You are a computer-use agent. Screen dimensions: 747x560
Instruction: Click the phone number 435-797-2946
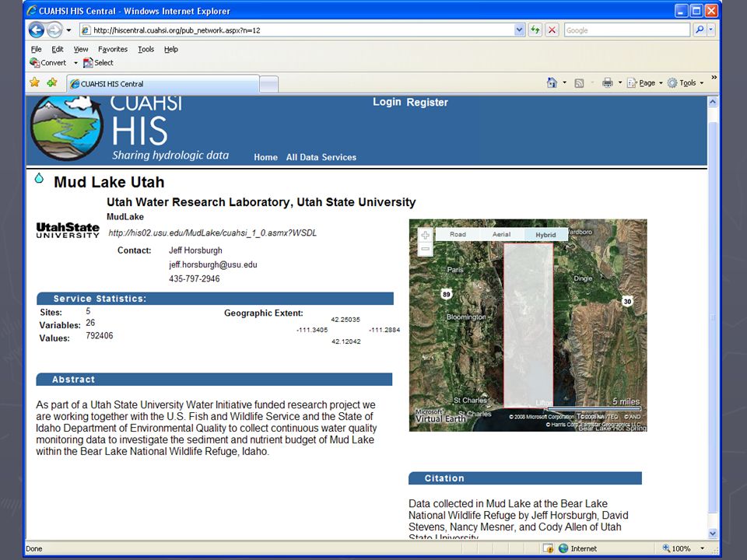(195, 279)
